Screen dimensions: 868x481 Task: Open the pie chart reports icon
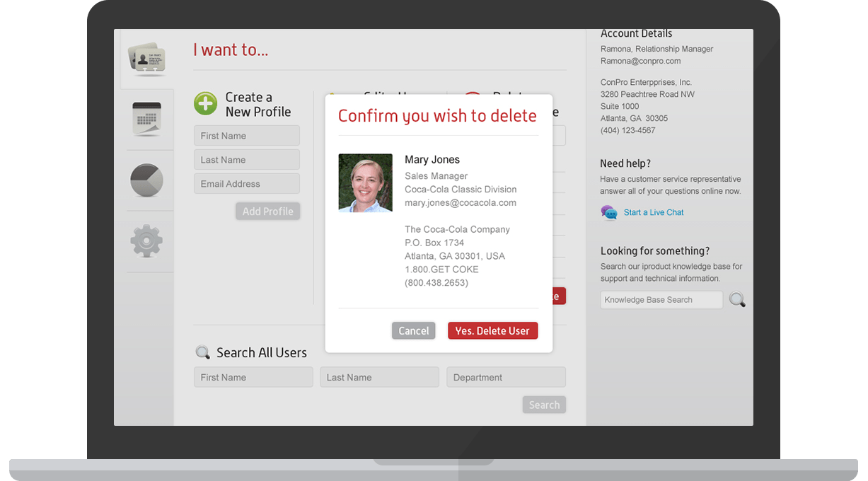[x=146, y=180]
